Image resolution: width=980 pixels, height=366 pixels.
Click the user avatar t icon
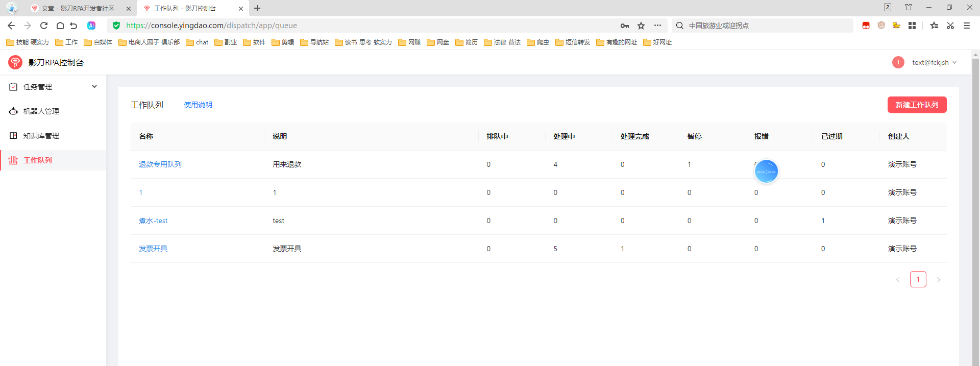pyautogui.click(x=898, y=62)
